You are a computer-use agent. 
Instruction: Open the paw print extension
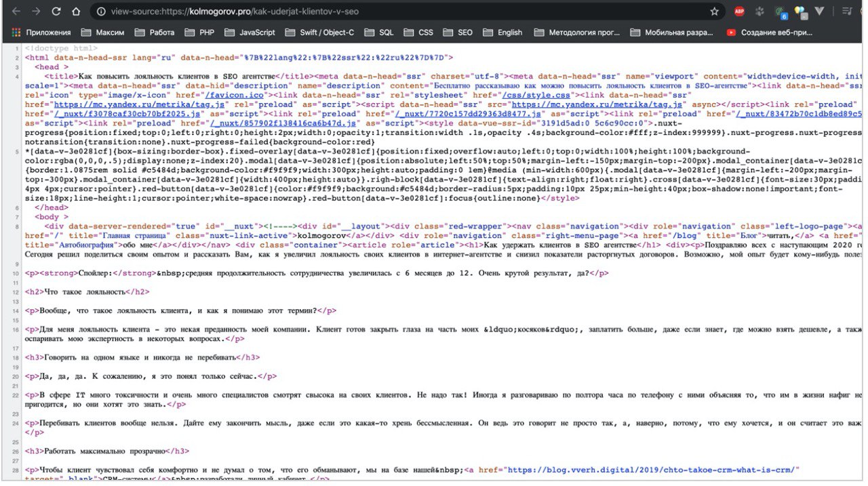pyautogui.click(x=759, y=12)
